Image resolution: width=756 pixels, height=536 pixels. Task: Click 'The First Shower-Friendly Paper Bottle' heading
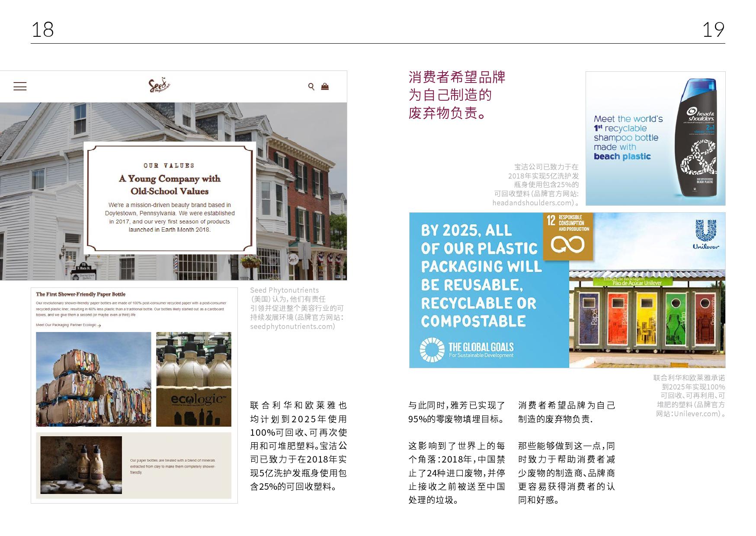(x=80, y=294)
